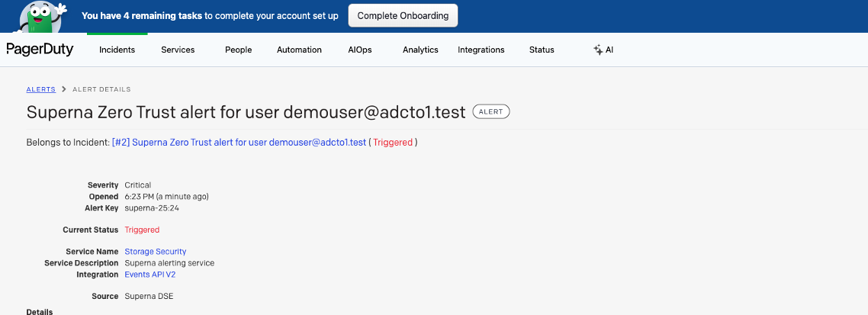Click the breadcrumb chevron separator
Viewport: 868px width, 315px height.
coord(64,89)
